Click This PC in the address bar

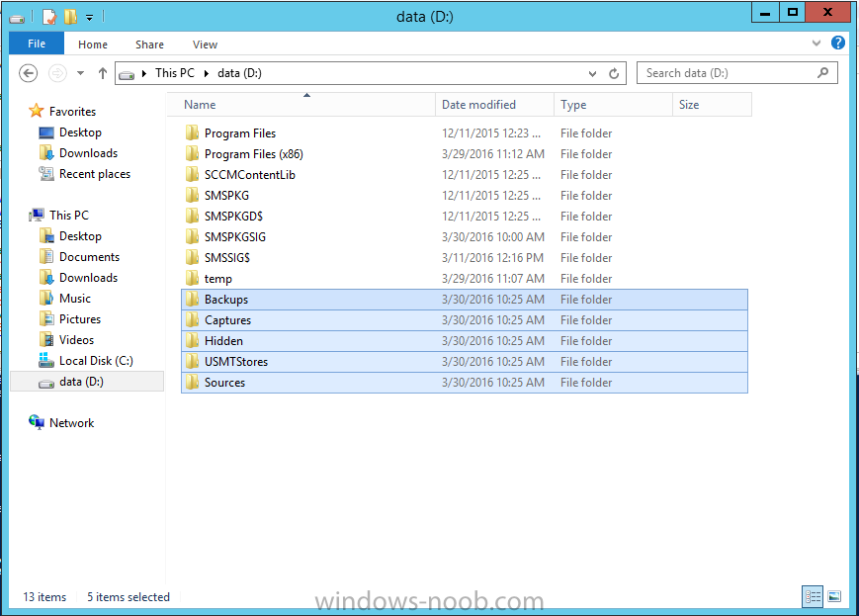click(x=175, y=73)
